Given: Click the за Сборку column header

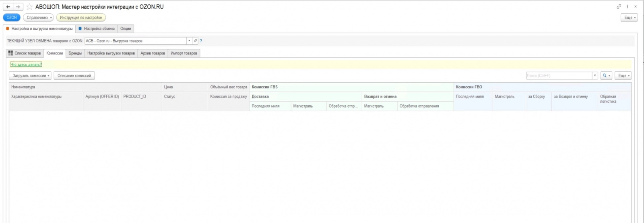Looking at the screenshot, I should point(539,101).
